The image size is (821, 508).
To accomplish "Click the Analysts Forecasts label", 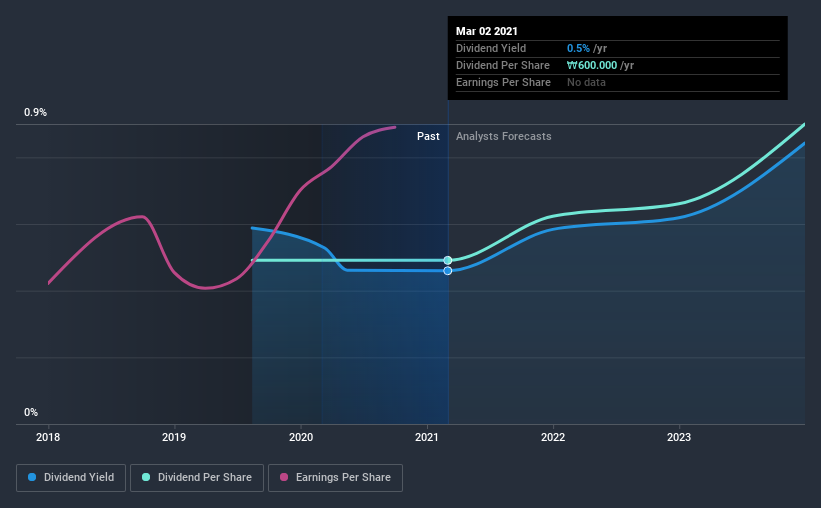I will pos(504,136).
